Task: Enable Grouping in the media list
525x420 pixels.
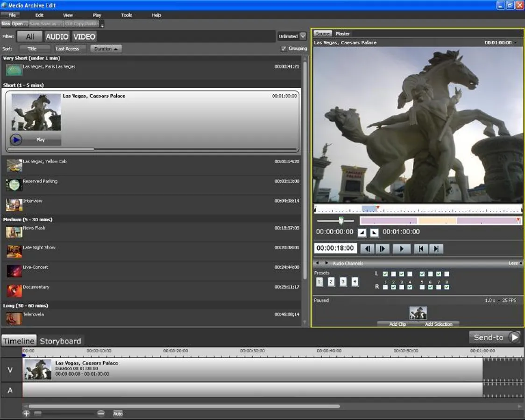Action: coord(284,48)
